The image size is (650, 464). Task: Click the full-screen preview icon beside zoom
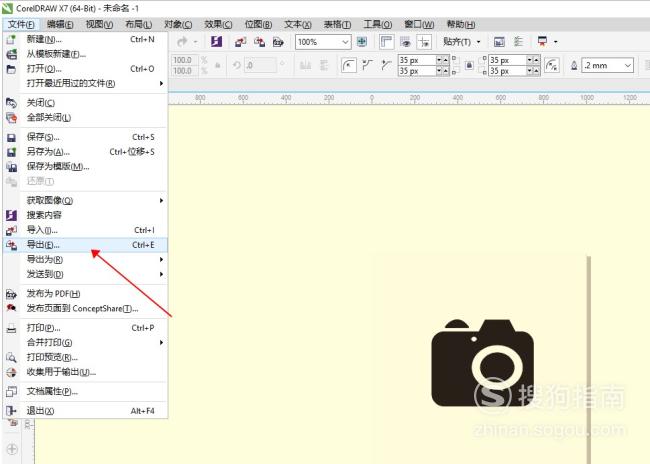(x=362, y=41)
